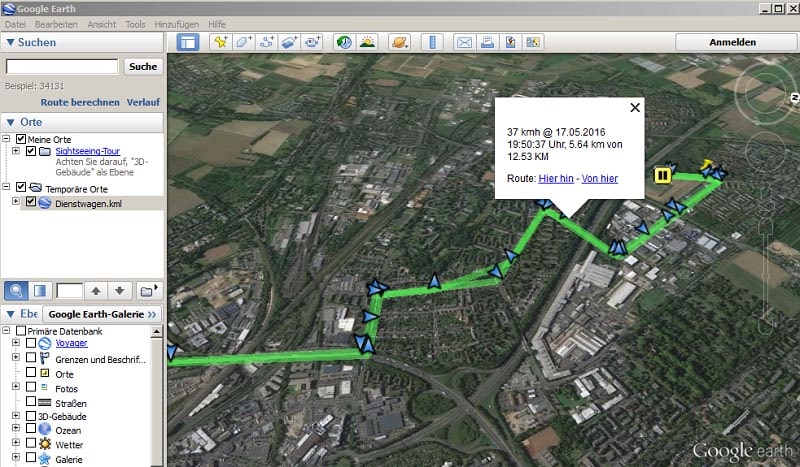Open the Verlauf link

pyautogui.click(x=143, y=102)
